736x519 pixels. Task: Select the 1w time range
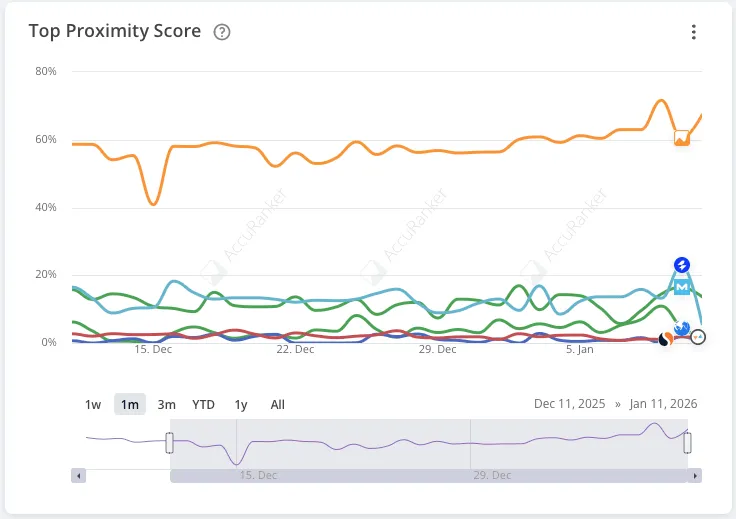[x=93, y=404]
